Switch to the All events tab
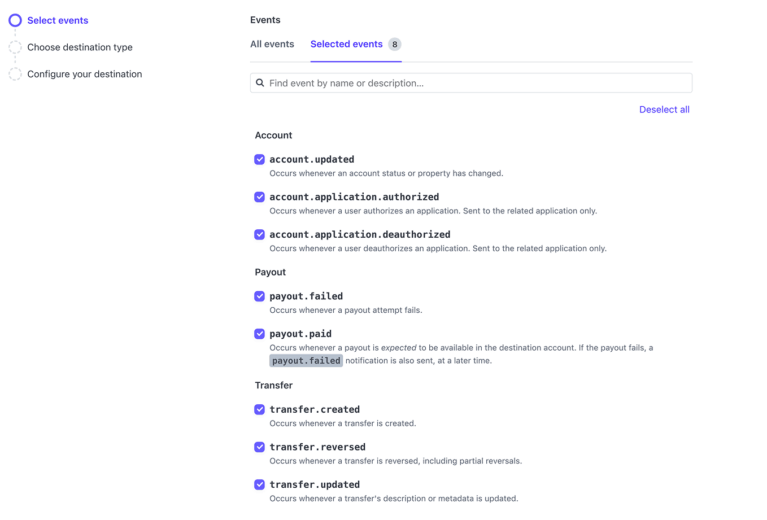Image resolution: width=767 pixels, height=520 pixels. point(272,44)
